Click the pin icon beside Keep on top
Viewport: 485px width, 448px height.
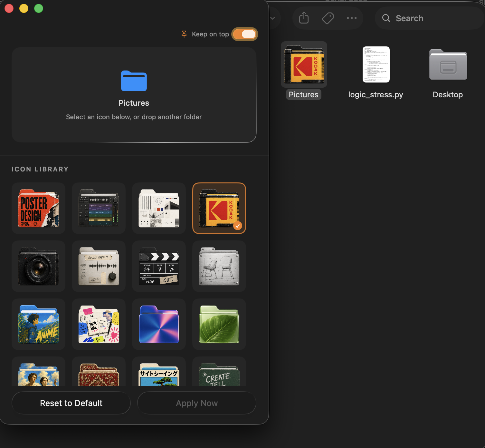tap(184, 34)
